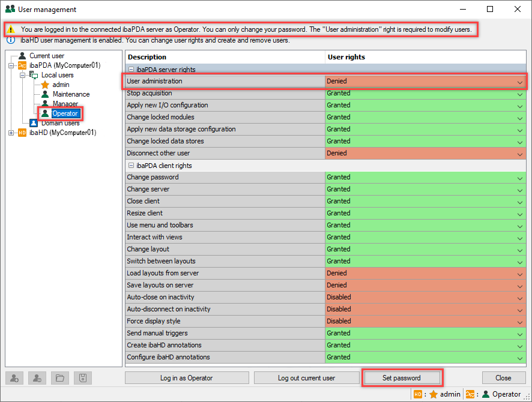The width and height of the screenshot is (532, 402).
Task: Click the ibaHD icon in status bar
Action: tap(418, 394)
